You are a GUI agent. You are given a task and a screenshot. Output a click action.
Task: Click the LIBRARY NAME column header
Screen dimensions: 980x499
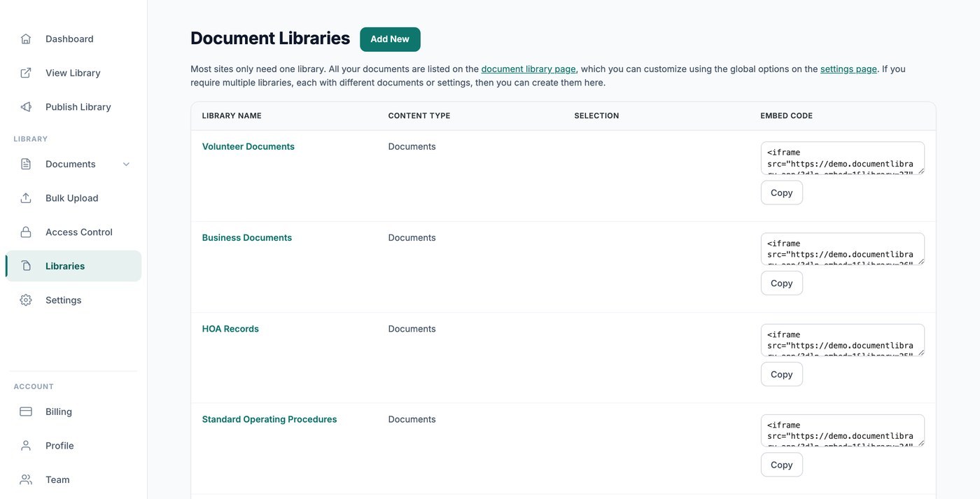tap(232, 115)
